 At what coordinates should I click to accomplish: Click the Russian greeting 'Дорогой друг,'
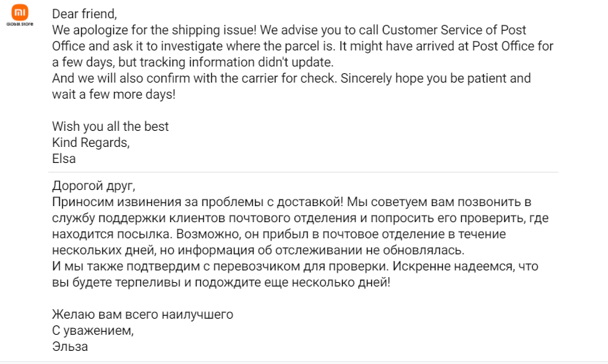94,186
